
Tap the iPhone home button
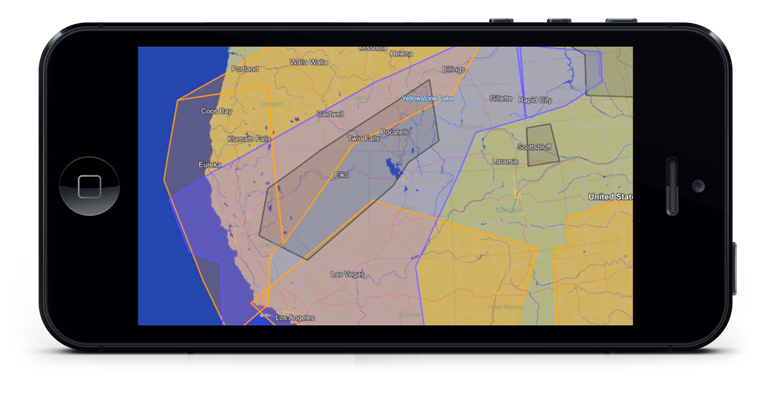pyautogui.click(x=89, y=186)
